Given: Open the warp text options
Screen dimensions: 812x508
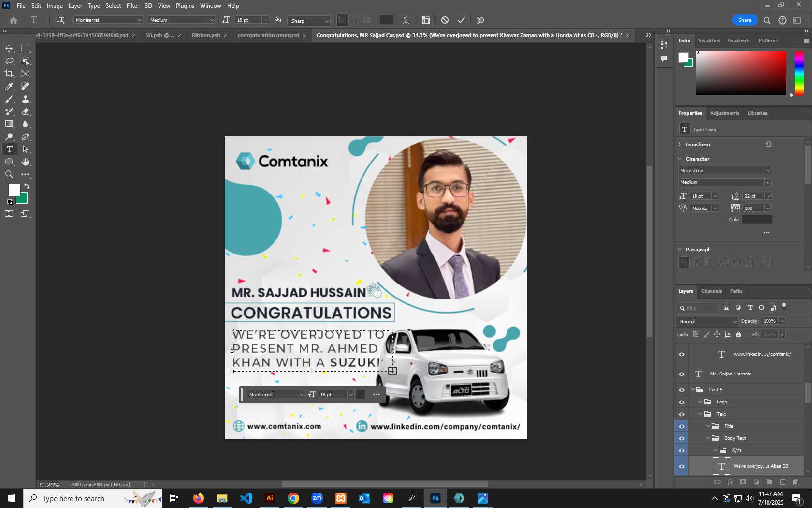Looking at the screenshot, I should click(406, 20).
